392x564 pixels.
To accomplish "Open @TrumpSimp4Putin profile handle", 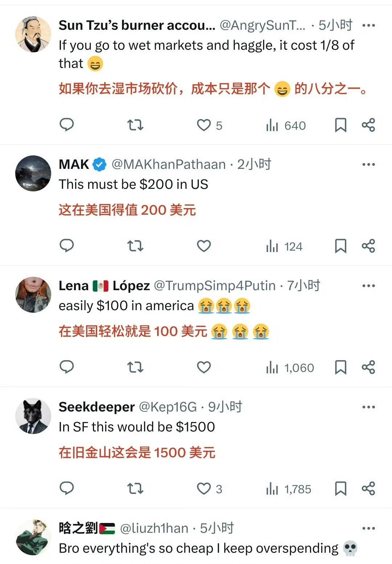I will coord(215,286).
